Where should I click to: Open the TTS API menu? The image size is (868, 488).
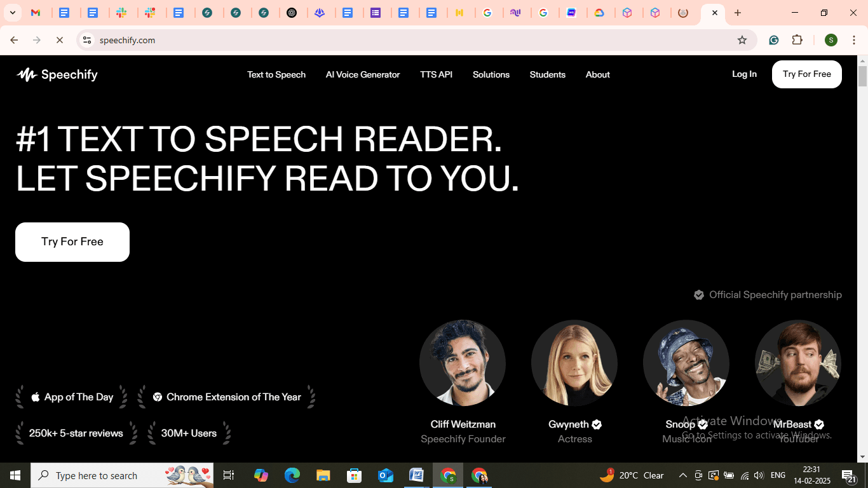point(437,74)
